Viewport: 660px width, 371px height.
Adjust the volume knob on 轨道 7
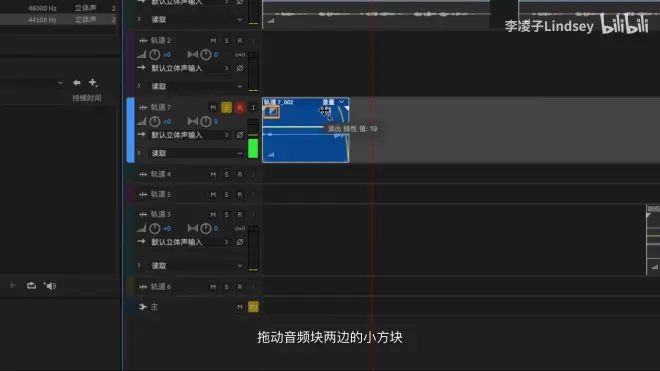pyautogui.click(x=154, y=121)
